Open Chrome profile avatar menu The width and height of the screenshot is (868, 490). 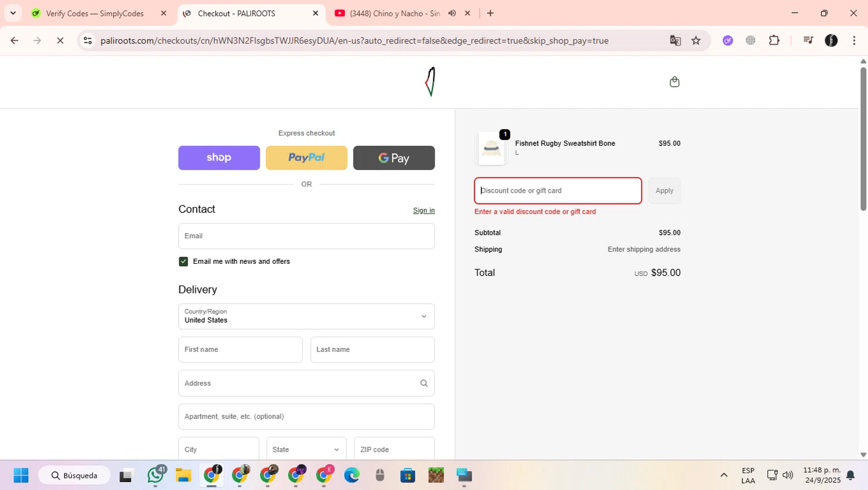coord(831,40)
